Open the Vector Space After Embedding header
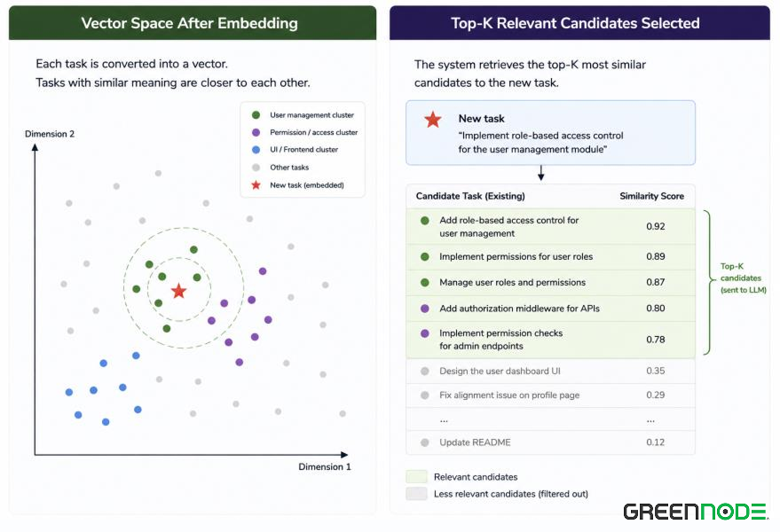This screenshot has height=532, width=780. pos(193,23)
